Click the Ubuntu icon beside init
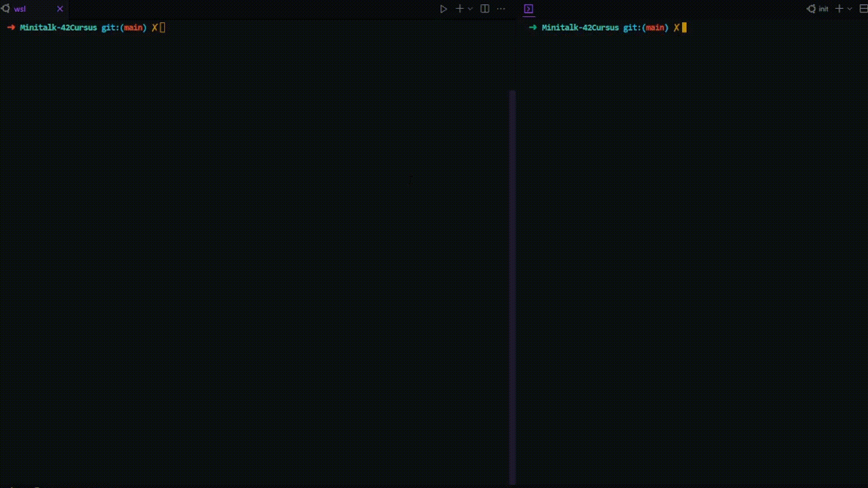 [x=811, y=9]
